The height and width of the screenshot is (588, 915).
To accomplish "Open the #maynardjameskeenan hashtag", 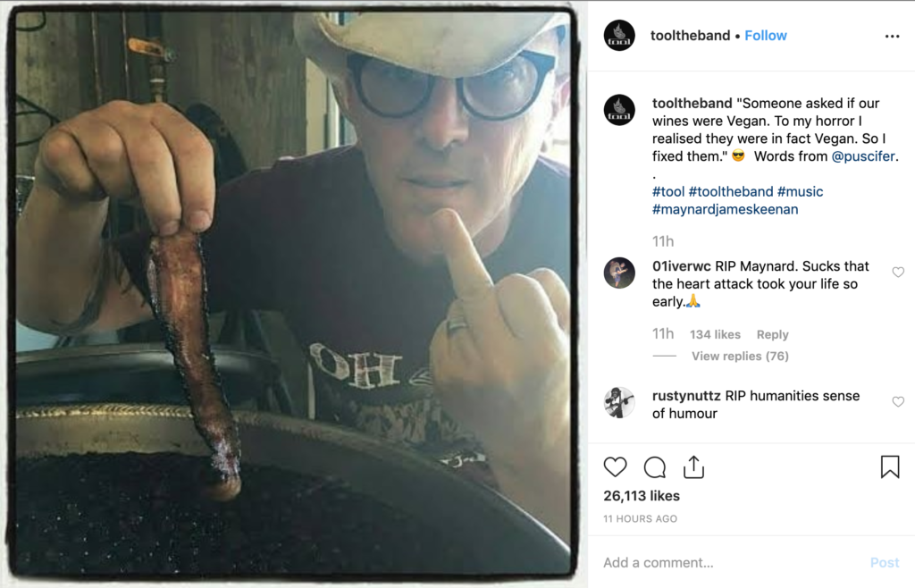I will click(725, 209).
